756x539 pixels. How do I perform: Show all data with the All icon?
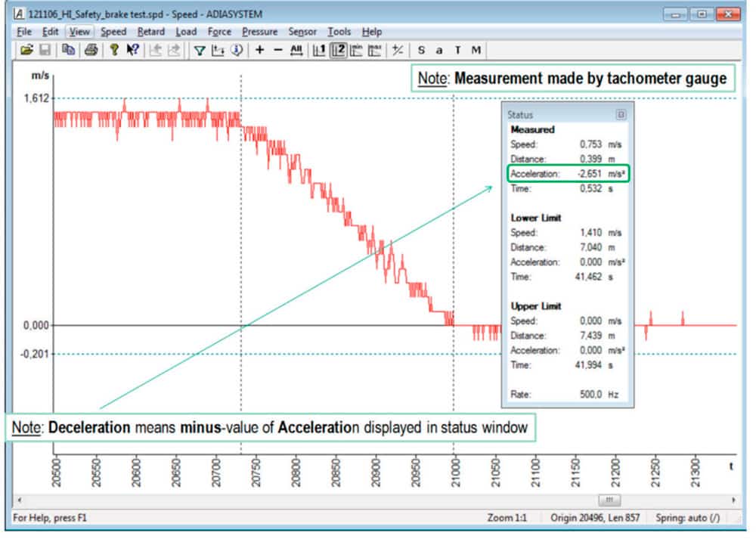tap(296, 50)
